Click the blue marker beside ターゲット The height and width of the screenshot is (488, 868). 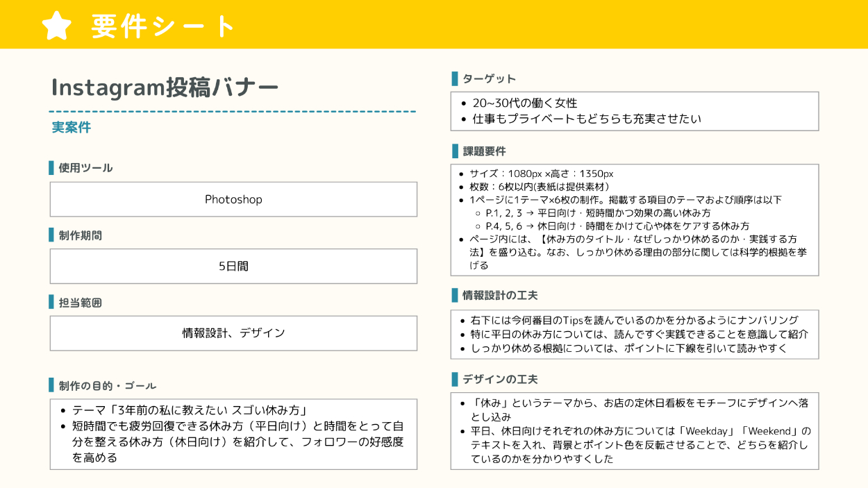pyautogui.click(x=454, y=78)
